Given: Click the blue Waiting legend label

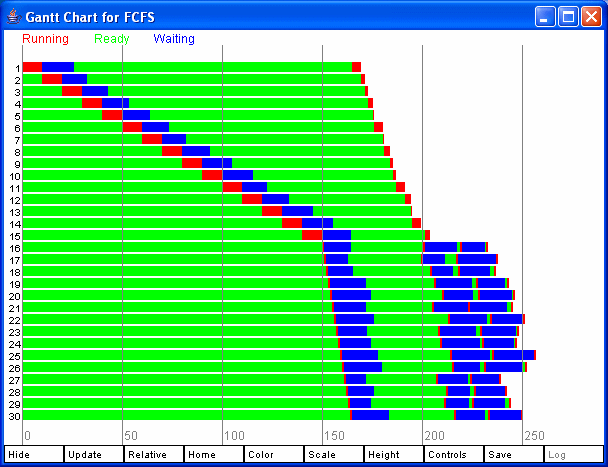Looking at the screenshot, I should click(x=174, y=39).
